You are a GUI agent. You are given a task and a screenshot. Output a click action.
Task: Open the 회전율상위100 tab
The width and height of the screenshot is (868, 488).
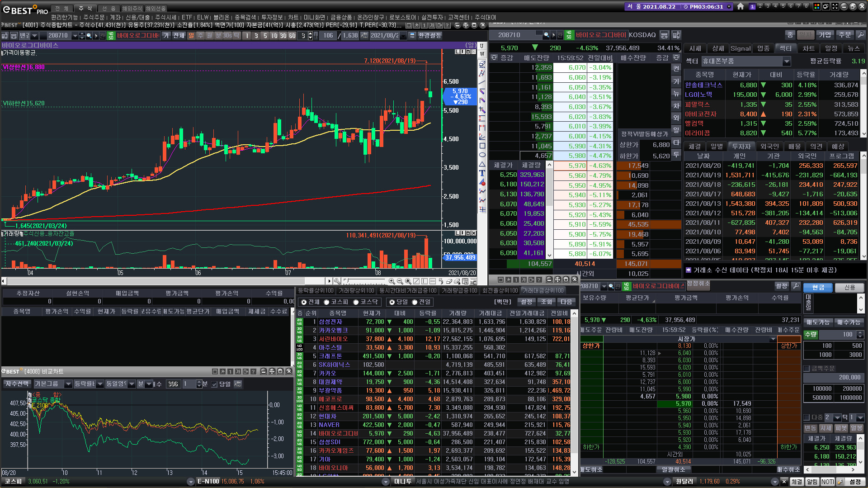[x=500, y=290]
